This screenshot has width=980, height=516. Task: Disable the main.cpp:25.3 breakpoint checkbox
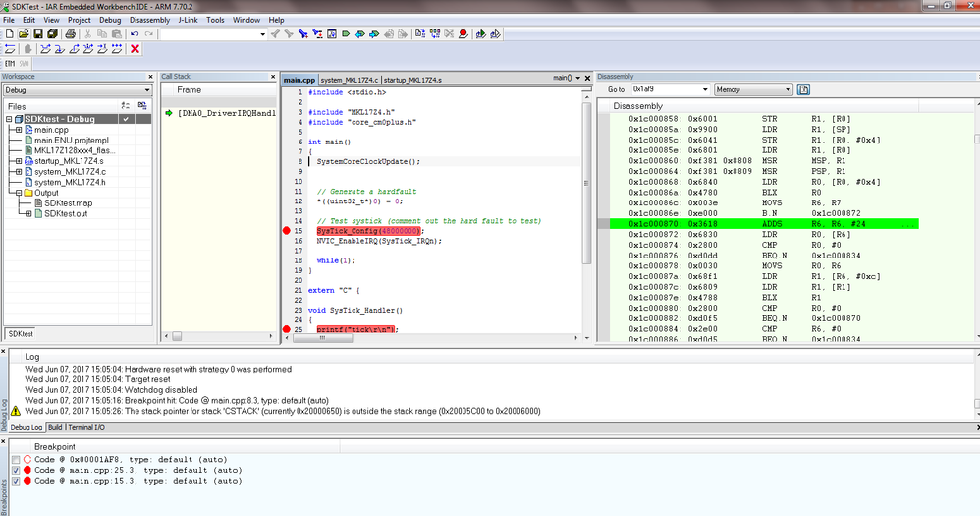tap(15, 471)
